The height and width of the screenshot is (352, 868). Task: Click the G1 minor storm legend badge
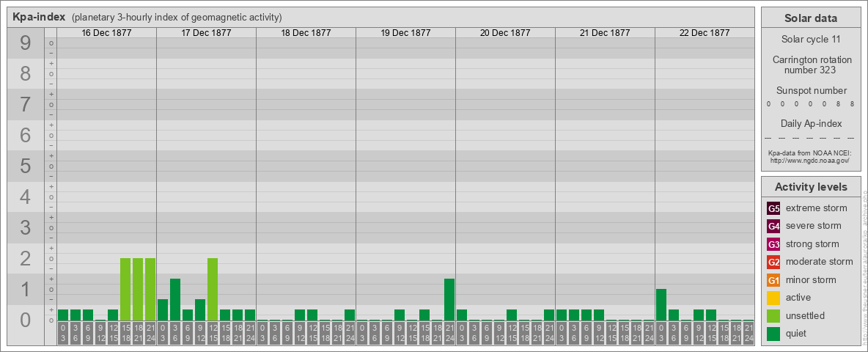773,280
